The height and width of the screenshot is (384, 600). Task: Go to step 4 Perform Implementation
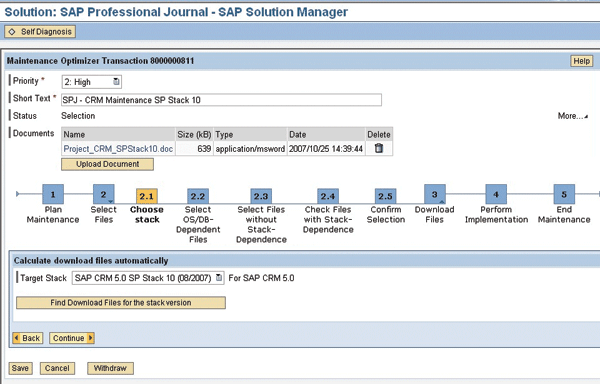pyautogui.click(x=496, y=194)
